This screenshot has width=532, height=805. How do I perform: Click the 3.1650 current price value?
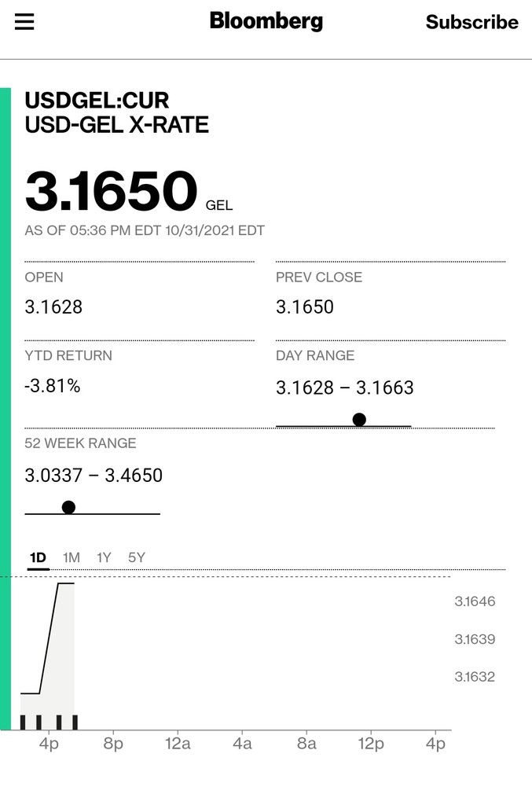pyautogui.click(x=111, y=192)
